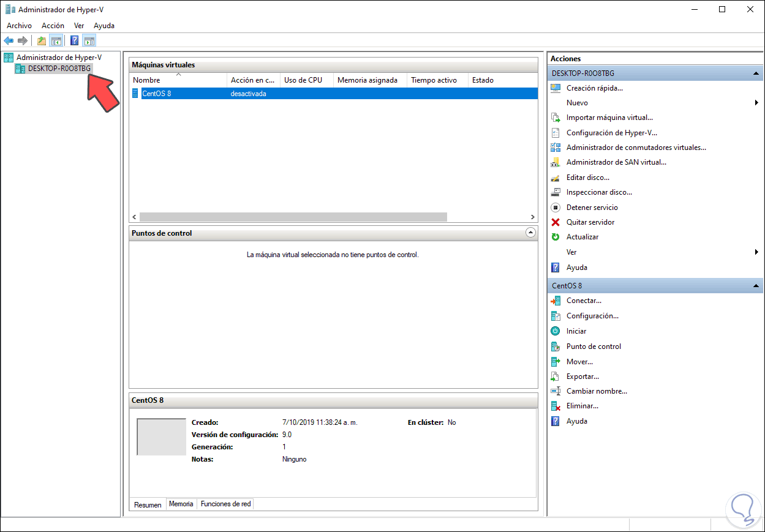
Task: Collapse the DESKTOP-R0O8TBG actions section
Action: pyautogui.click(x=756, y=73)
